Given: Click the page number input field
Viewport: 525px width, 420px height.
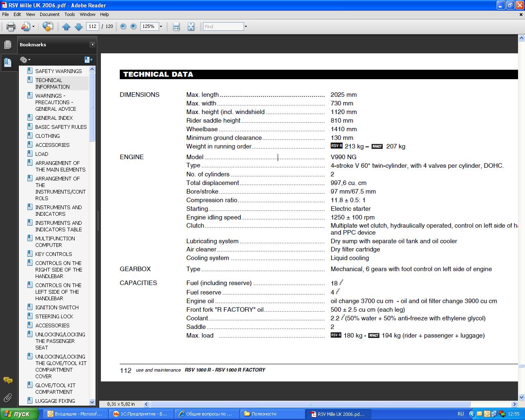Looking at the screenshot, I should tap(92, 26).
